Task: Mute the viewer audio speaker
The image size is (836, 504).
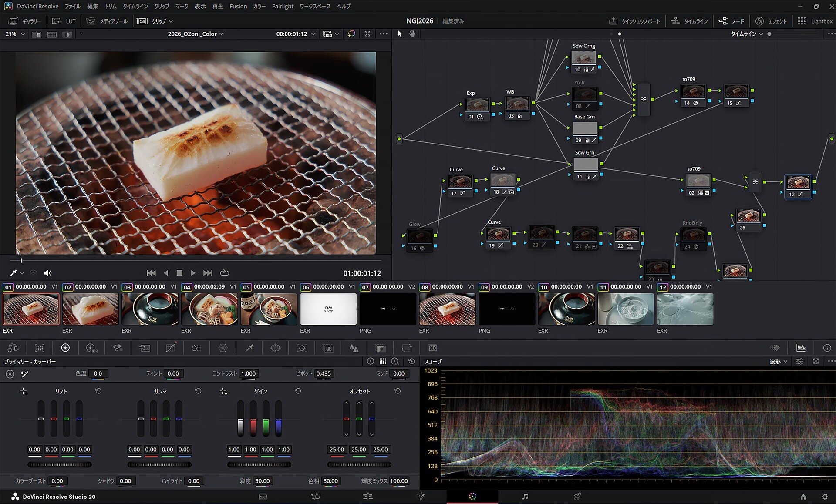Action: (x=48, y=273)
